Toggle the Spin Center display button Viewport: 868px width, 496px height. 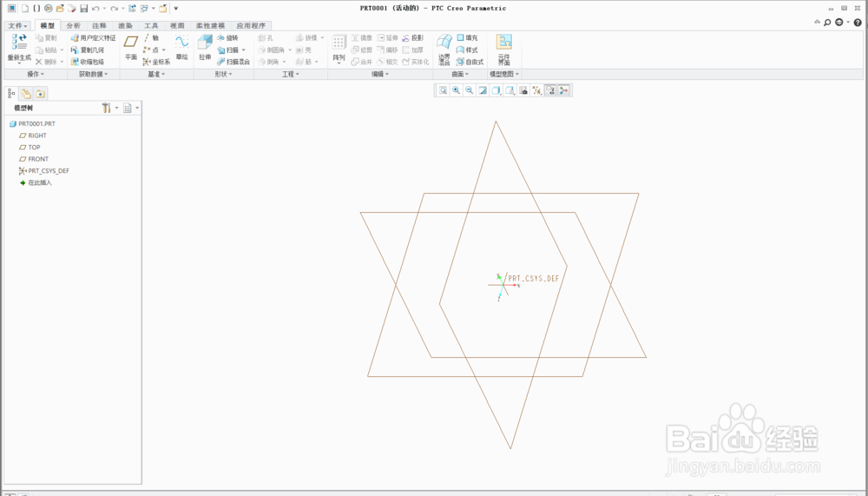(x=563, y=90)
